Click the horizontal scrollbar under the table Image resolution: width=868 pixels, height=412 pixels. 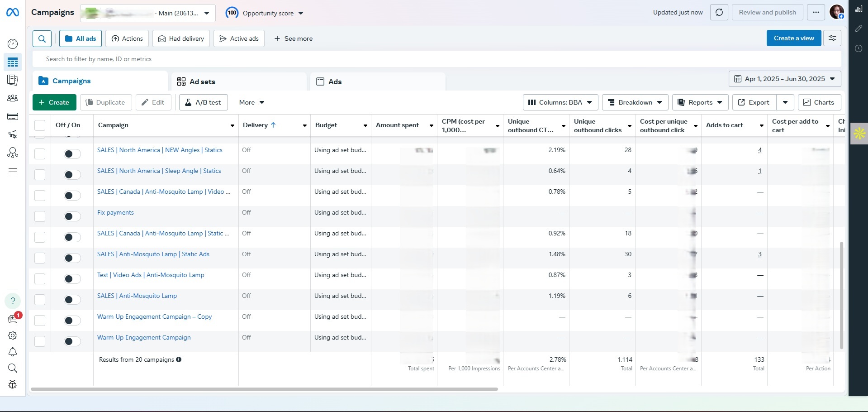point(264,389)
